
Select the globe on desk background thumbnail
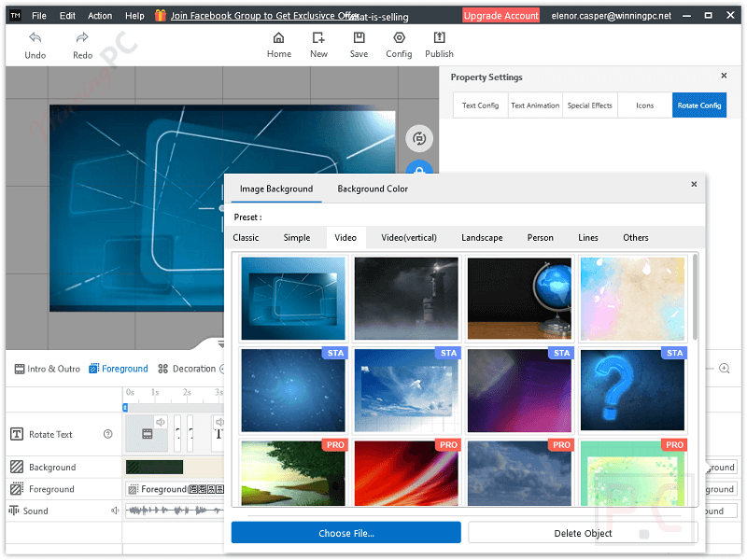pyautogui.click(x=519, y=298)
